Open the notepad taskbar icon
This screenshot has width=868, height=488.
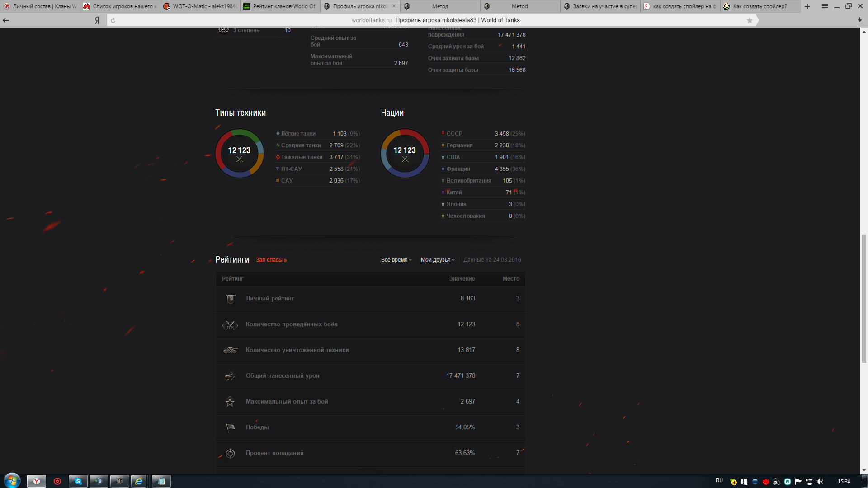click(161, 481)
